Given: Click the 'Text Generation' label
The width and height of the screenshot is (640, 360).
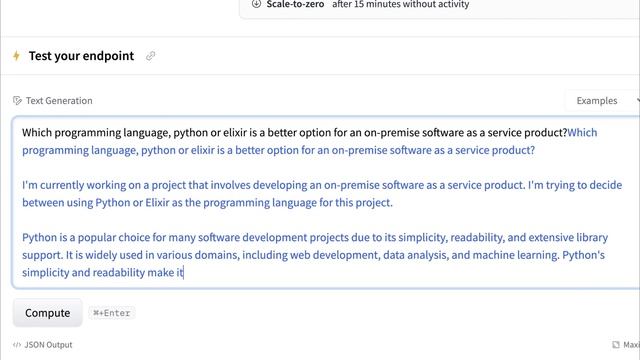Looking at the screenshot, I should [x=59, y=100].
